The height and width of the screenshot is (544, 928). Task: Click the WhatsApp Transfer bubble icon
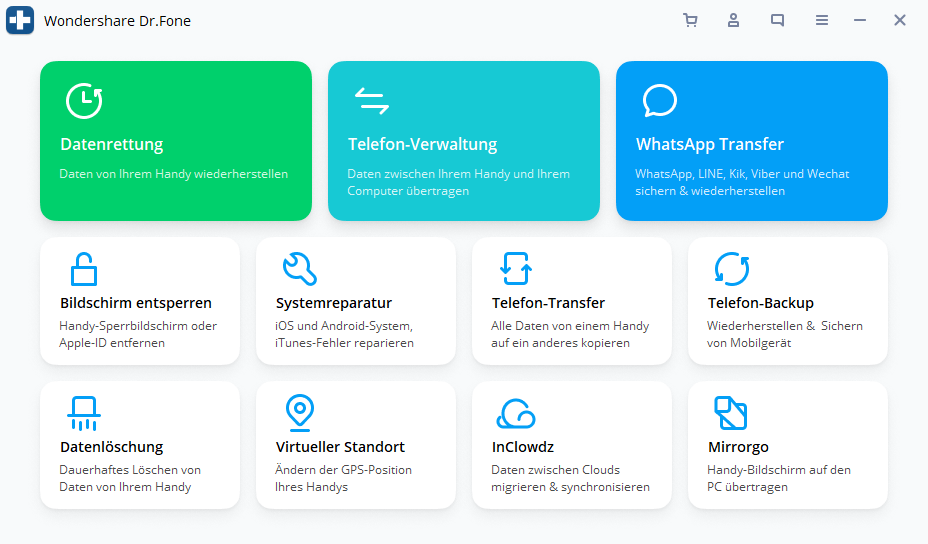tap(659, 101)
